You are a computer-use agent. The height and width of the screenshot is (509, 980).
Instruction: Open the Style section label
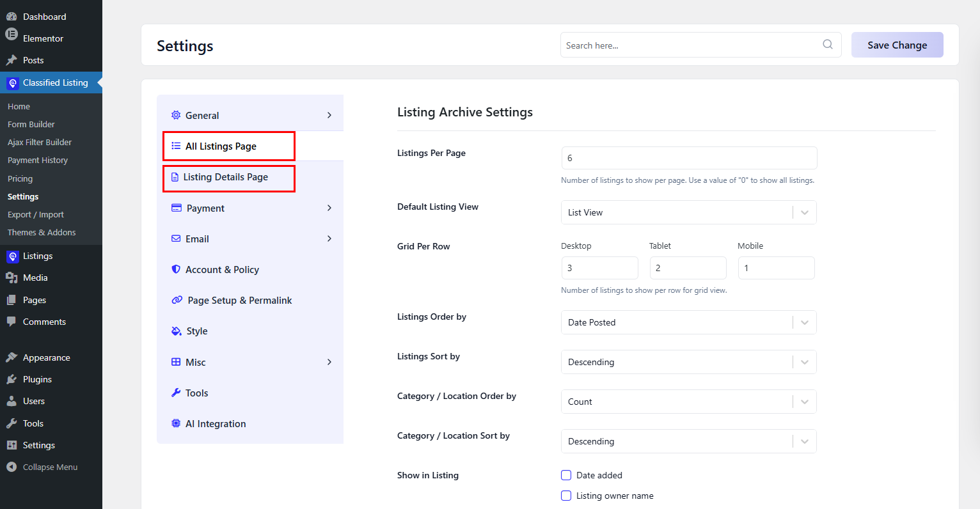pyautogui.click(x=197, y=331)
